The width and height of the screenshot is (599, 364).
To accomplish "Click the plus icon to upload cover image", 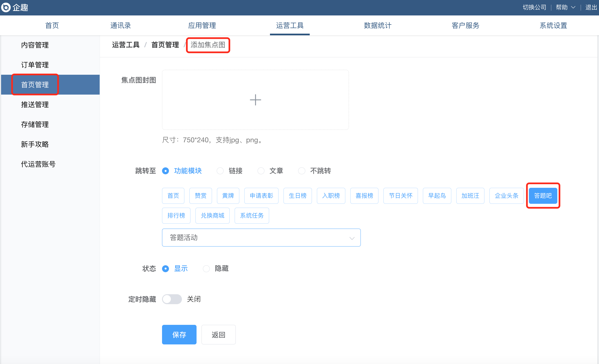I will point(255,100).
